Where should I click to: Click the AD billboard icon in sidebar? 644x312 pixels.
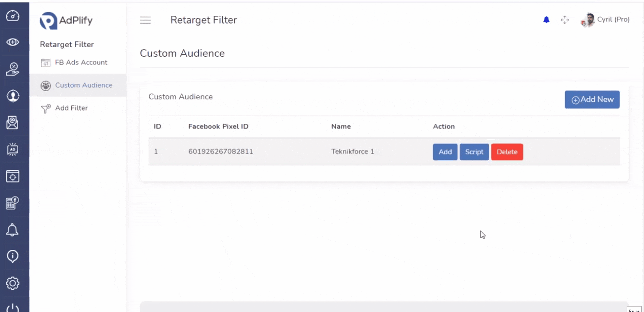coord(13,149)
